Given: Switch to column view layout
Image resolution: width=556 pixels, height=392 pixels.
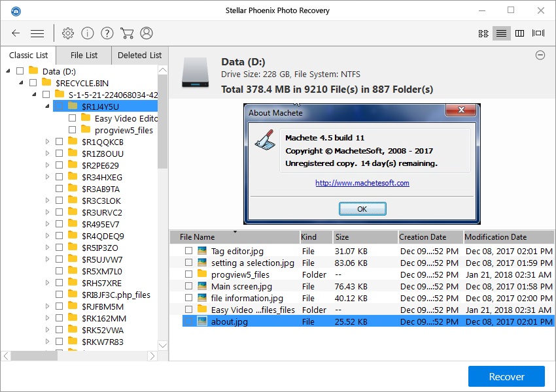Looking at the screenshot, I should (x=519, y=32).
